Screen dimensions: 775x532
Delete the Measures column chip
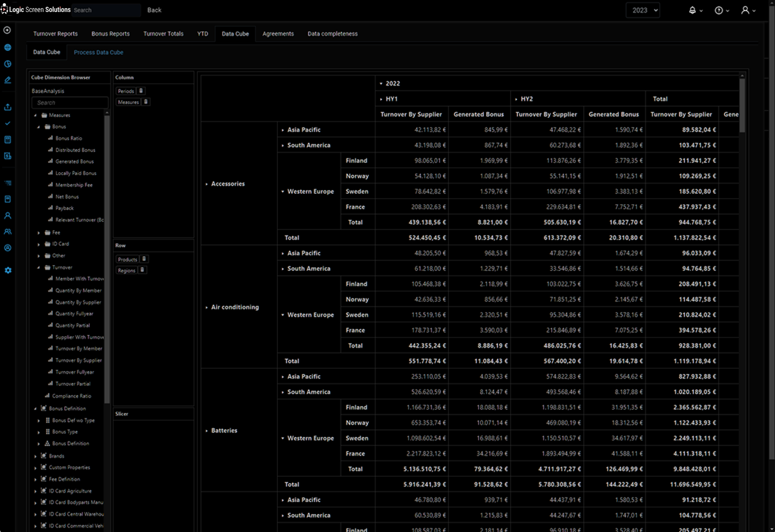click(x=146, y=102)
